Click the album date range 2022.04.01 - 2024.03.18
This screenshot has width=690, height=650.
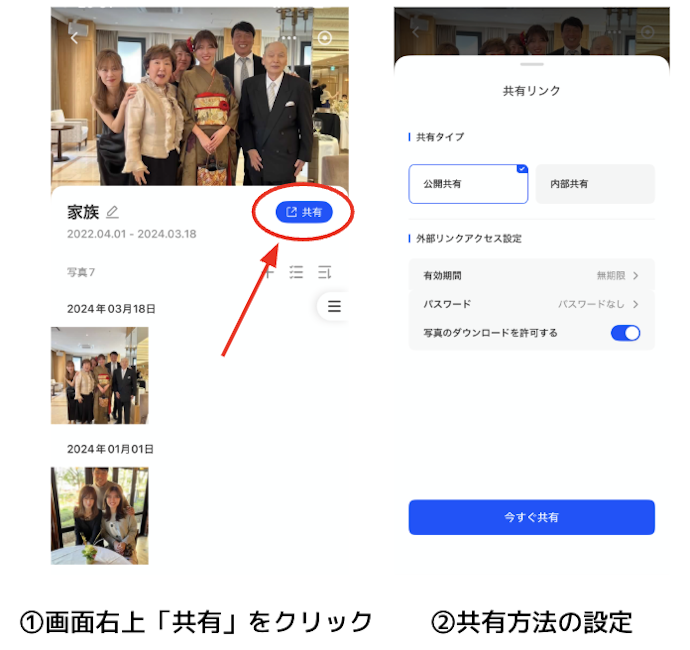[x=132, y=234]
